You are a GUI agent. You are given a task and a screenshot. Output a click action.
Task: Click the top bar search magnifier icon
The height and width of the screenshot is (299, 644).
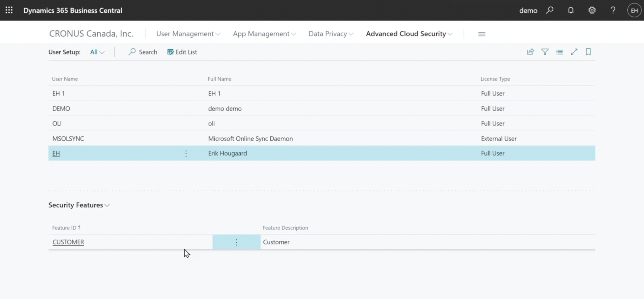click(550, 10)
